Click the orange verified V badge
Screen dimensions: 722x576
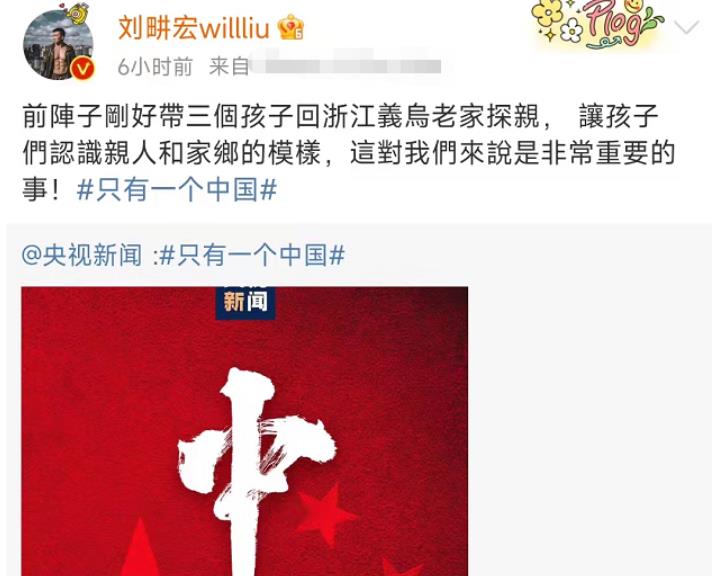pos(83,70)
